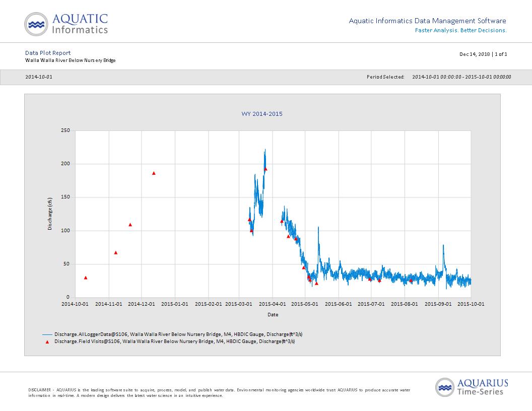Click the y-axis tick value 100

pos(65,231)
